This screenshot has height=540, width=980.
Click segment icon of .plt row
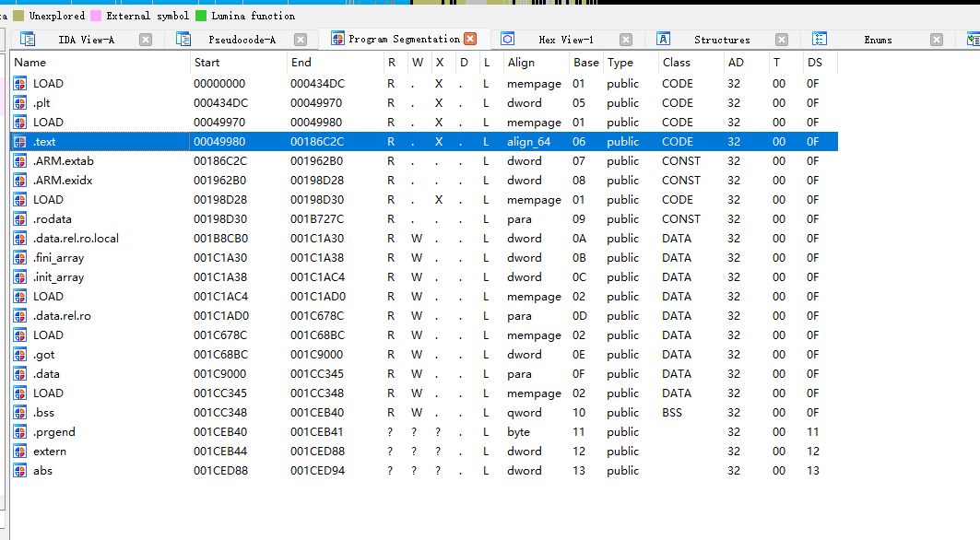[x=20, y=103]
